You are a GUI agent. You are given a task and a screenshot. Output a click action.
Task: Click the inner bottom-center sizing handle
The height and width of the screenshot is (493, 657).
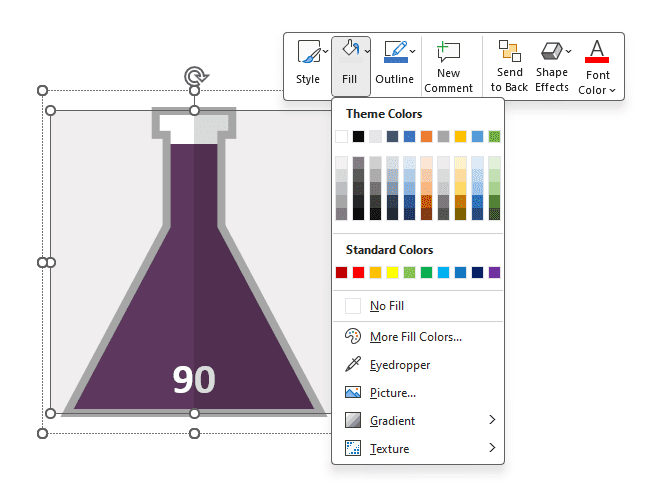(194, 414)
